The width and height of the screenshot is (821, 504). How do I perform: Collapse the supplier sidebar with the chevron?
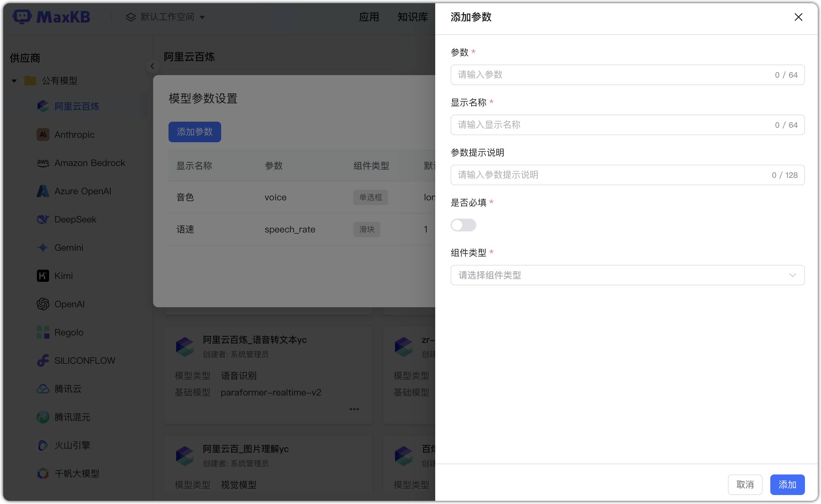[x=152, y=66]
